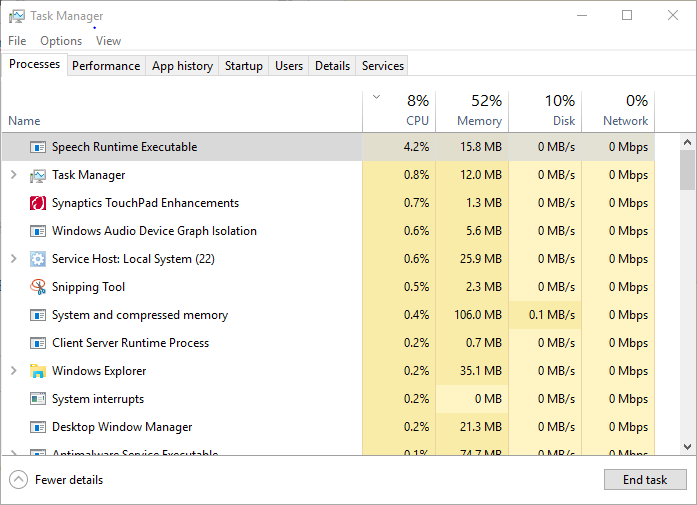Switch to the Details tab

tap(332, 66)
